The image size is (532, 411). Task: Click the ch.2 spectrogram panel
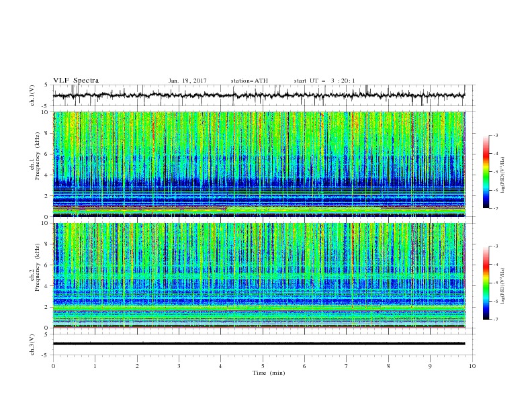point(259,275)
